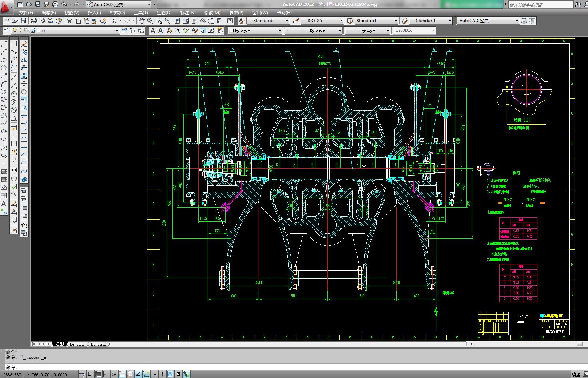
Task: Pick the Rotate modify tool
Action: [x=24, y=92]
